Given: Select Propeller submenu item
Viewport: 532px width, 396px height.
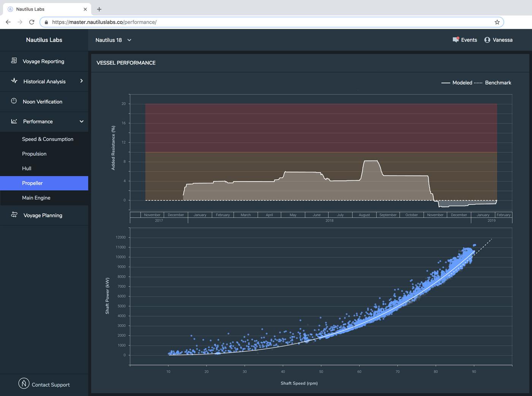Looking at the screenshot, I should click(44, 183).
